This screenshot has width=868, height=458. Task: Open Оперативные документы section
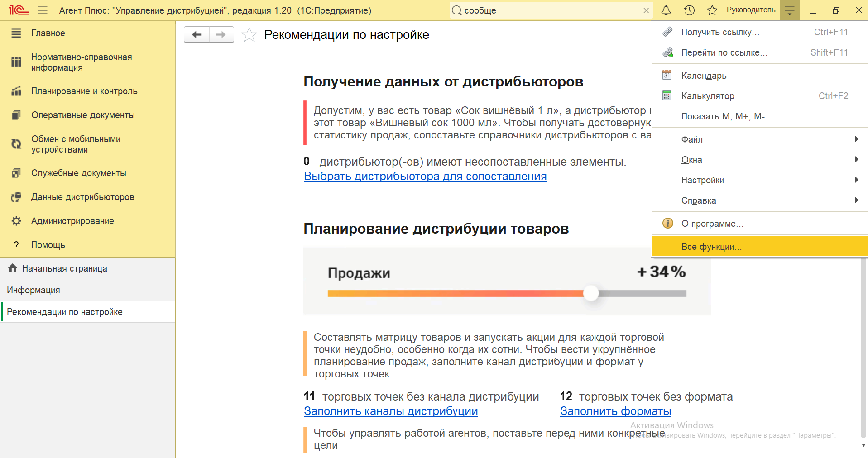tap(87, 115)
